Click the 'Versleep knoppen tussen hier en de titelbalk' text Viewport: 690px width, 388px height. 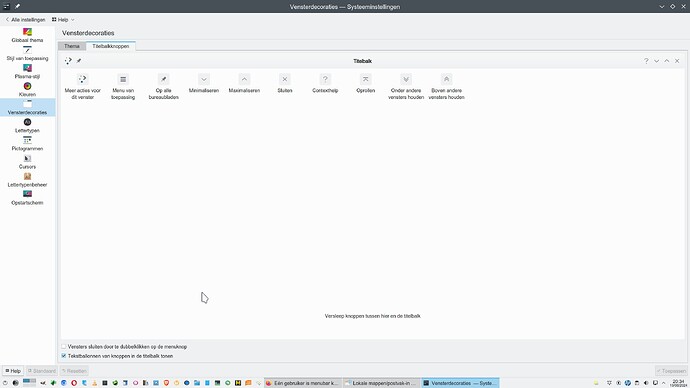tap(373, 316)
